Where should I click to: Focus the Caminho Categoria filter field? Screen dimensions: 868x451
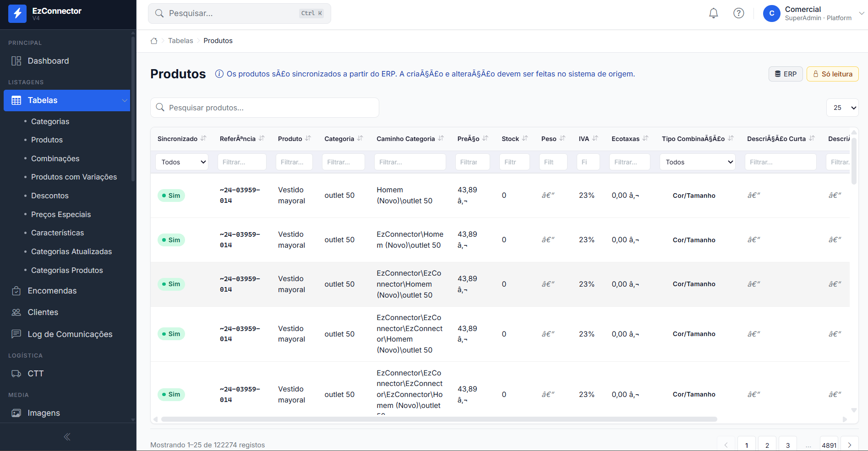coord(410,162)
